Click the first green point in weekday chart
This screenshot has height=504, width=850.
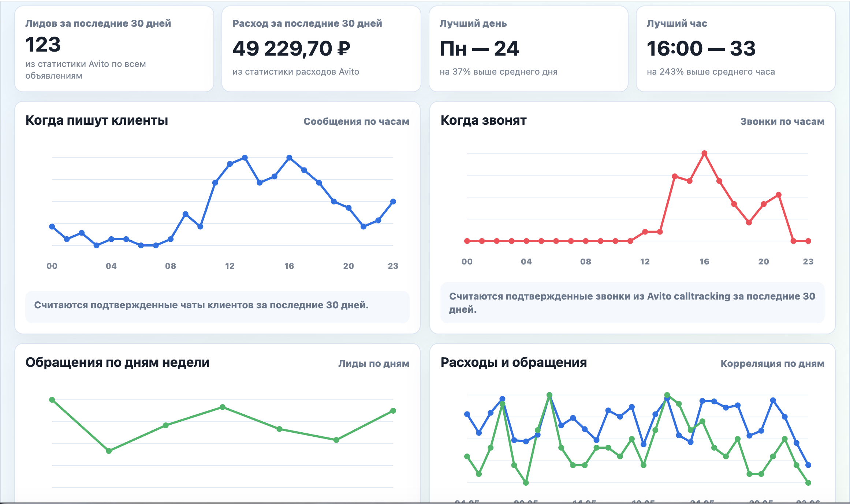point(52,400)
